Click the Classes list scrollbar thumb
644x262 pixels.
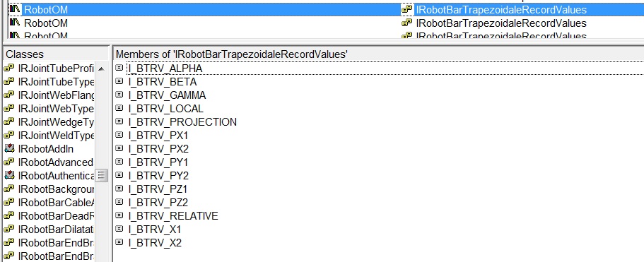tap(102, 175)
